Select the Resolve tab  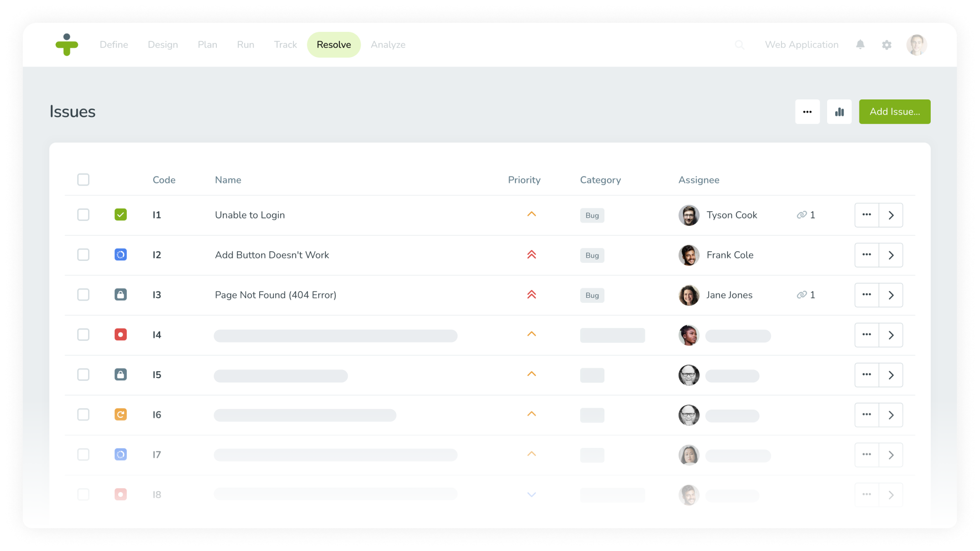coord(334,45)
